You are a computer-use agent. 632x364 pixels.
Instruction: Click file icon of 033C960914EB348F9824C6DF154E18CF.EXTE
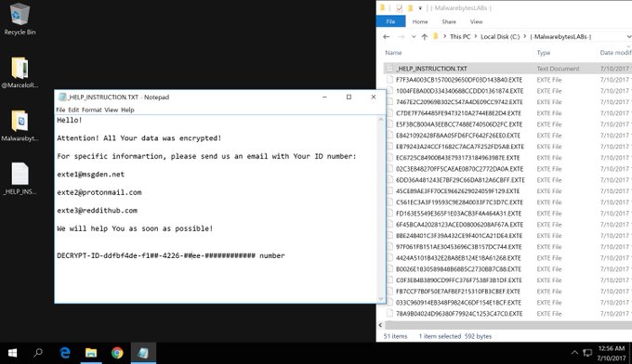click(389, 303)
